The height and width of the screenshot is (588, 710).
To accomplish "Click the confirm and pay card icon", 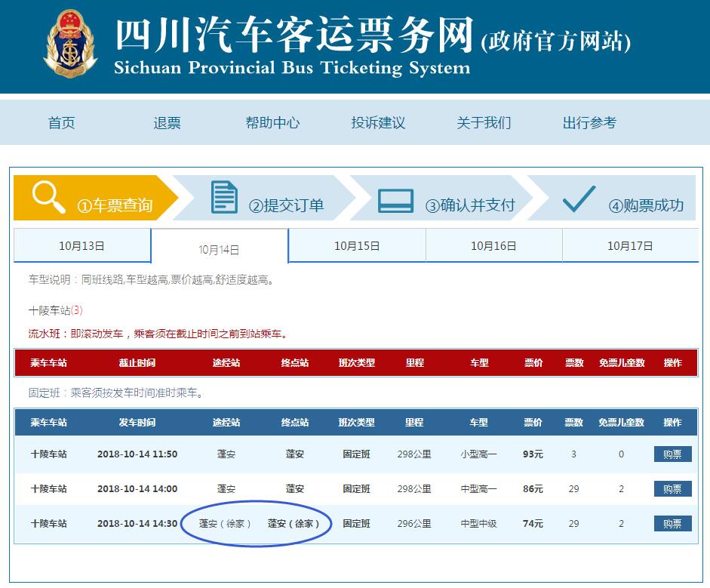I will click(395, 201).
